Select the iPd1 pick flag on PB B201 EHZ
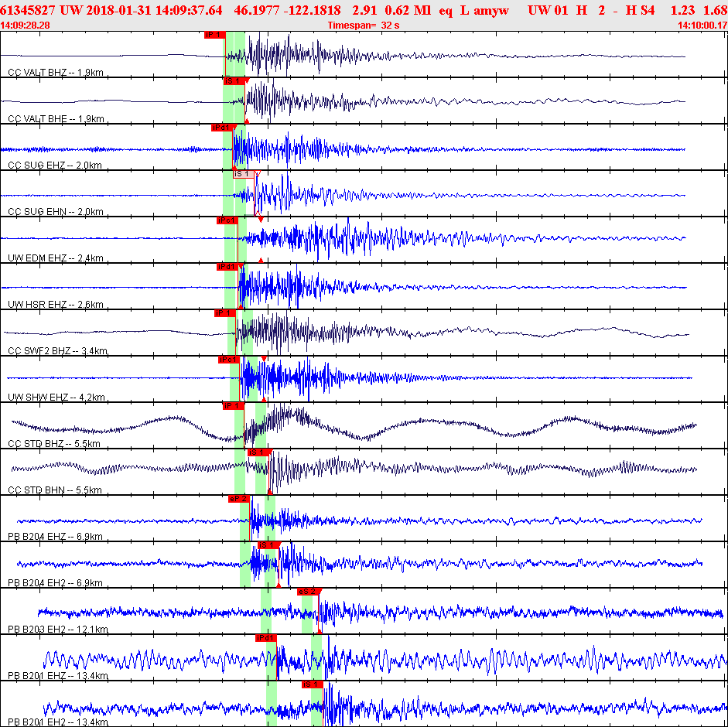 pos(266,638)
